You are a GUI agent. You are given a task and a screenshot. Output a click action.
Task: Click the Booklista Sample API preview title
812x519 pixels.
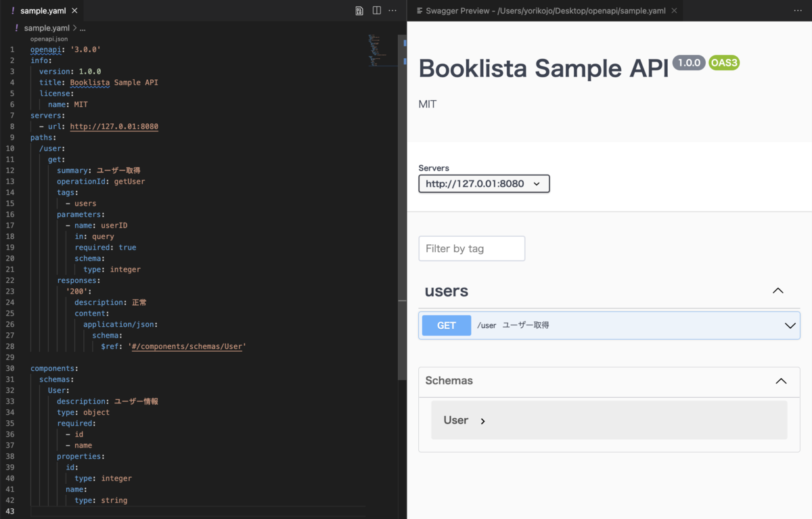tap(543, 68)
